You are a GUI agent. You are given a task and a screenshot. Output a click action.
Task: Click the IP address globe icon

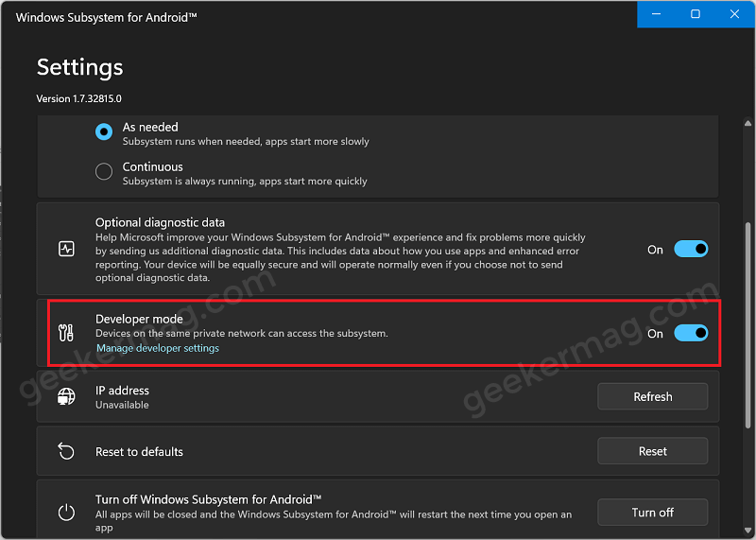click(x=66, y=396)
